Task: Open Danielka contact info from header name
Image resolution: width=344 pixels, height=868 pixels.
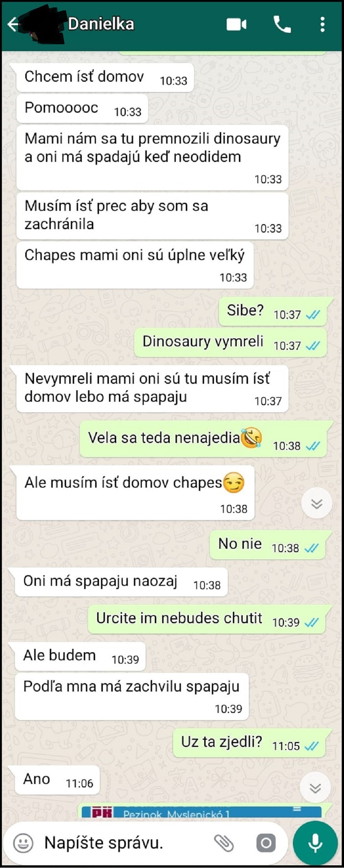Action: [101, 24]
